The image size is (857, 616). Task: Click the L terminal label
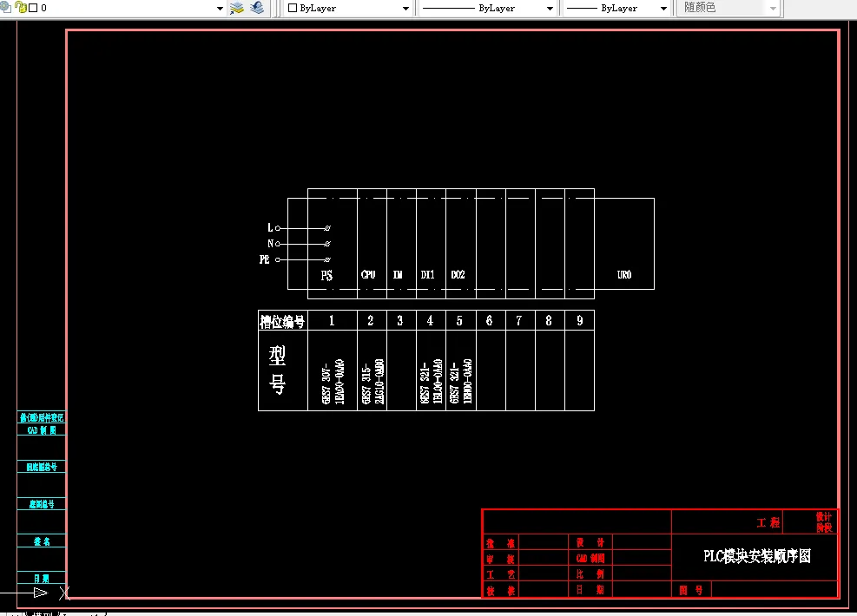point(270,227)
